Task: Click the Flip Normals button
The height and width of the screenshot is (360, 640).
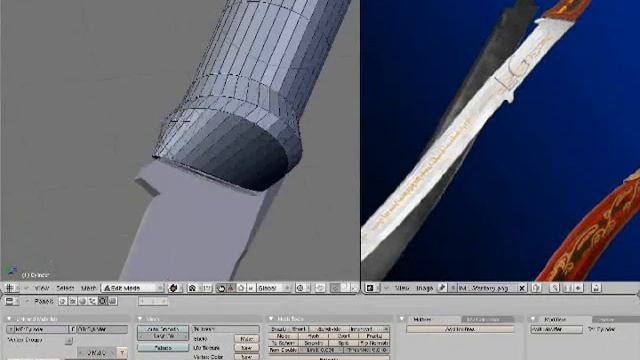Action: point(374,343)
